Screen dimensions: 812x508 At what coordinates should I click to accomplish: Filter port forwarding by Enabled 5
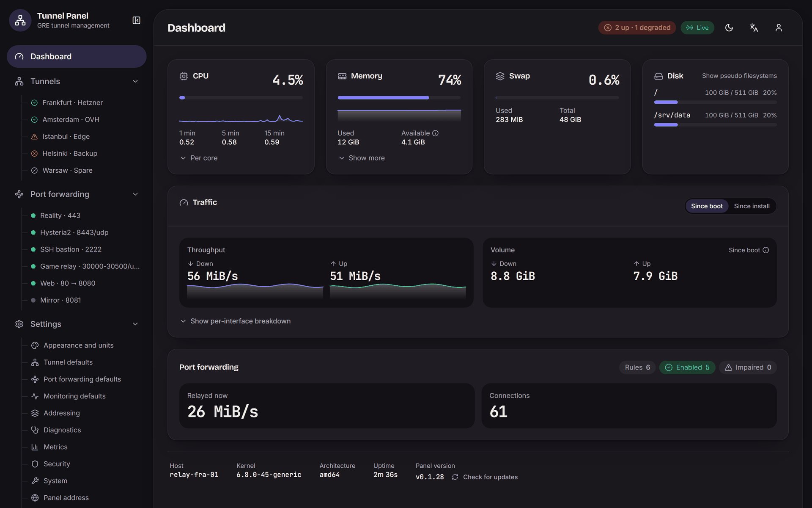(687, 367)
